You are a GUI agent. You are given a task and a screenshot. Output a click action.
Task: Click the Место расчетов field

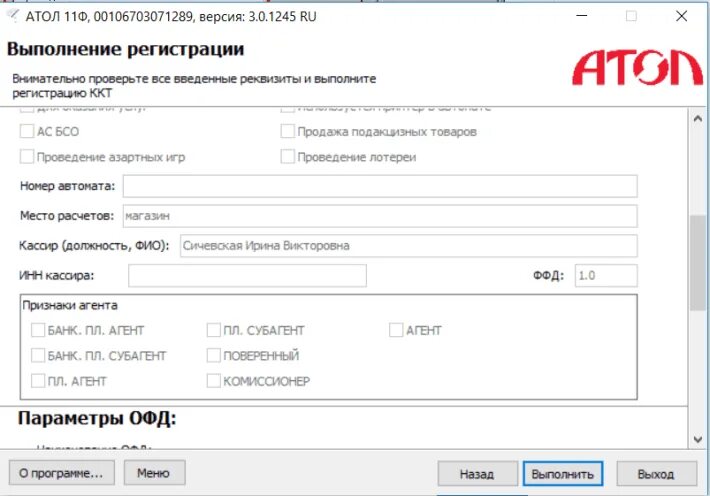(380, 216)
